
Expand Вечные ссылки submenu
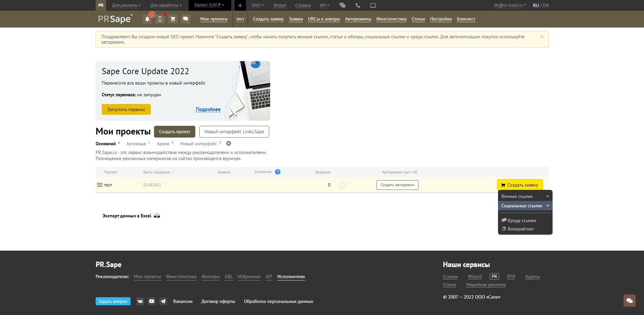click(525, 196)
